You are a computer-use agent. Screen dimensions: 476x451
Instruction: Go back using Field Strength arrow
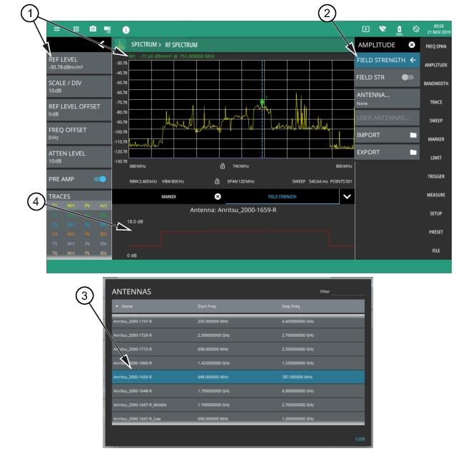(x=412, y=61)
